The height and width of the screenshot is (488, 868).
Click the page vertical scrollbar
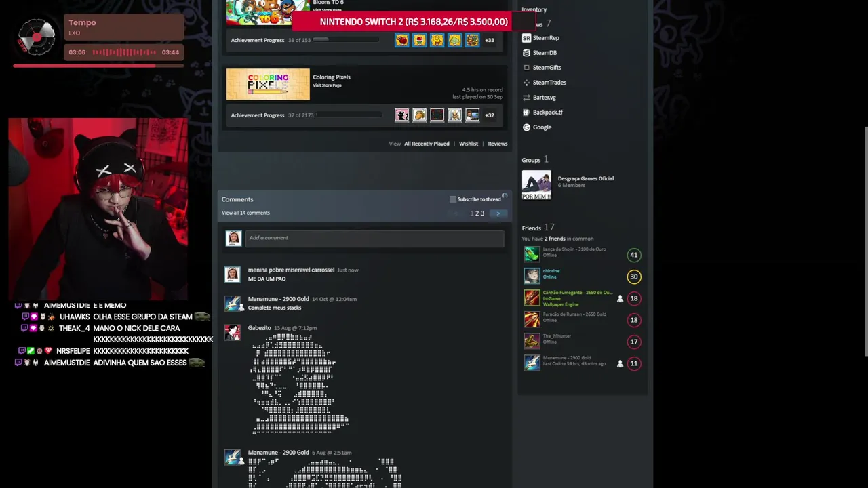tap(865, 241)
